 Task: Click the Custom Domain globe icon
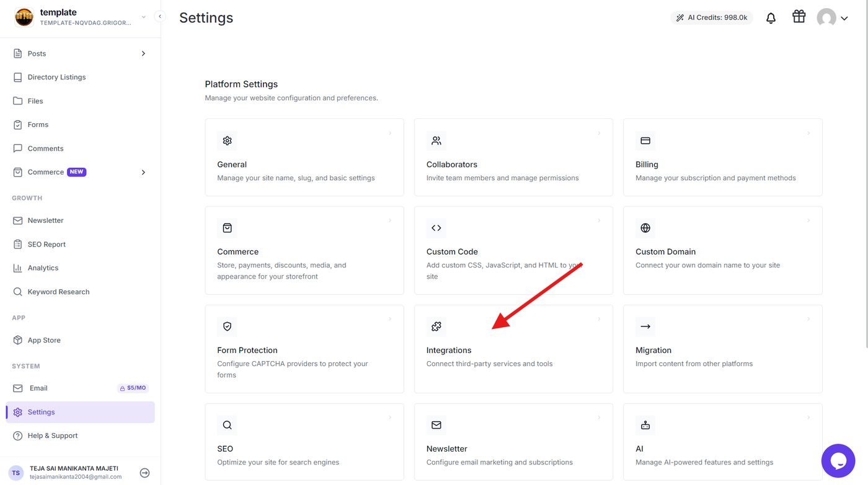(645, 228)
